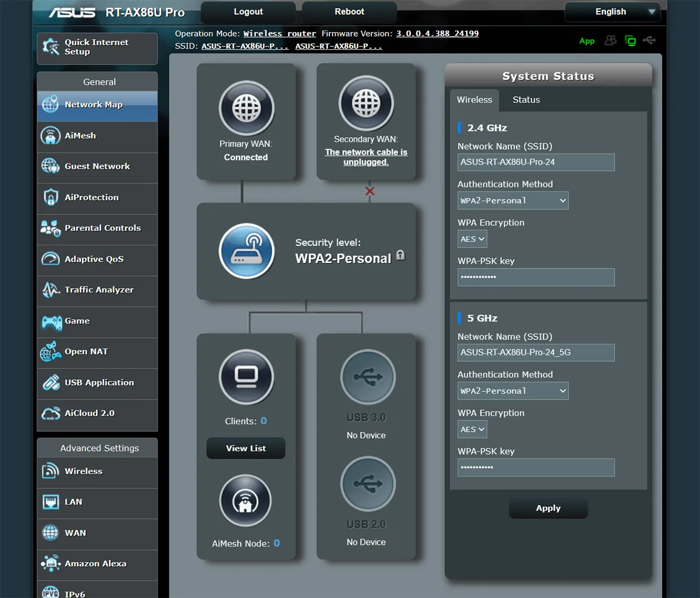Apply the wireless settings
Screen dimensions: 700x598
click(x=548, y=508)
